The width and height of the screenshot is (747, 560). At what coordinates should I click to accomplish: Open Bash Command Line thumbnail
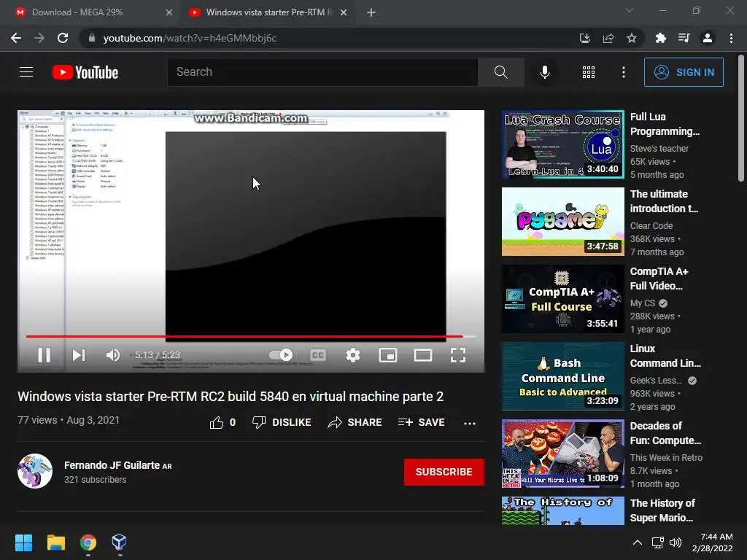pos(562,376)
